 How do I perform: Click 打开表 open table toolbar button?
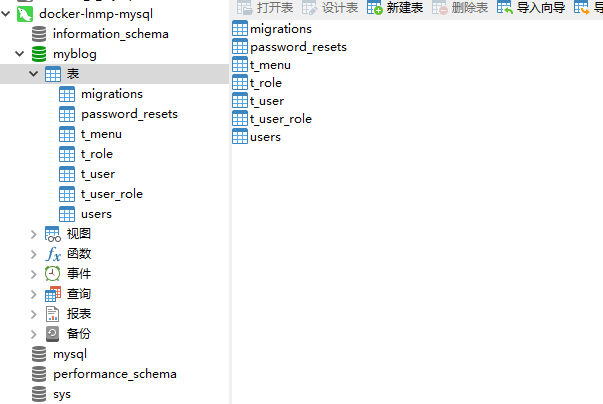click(265, 7)
